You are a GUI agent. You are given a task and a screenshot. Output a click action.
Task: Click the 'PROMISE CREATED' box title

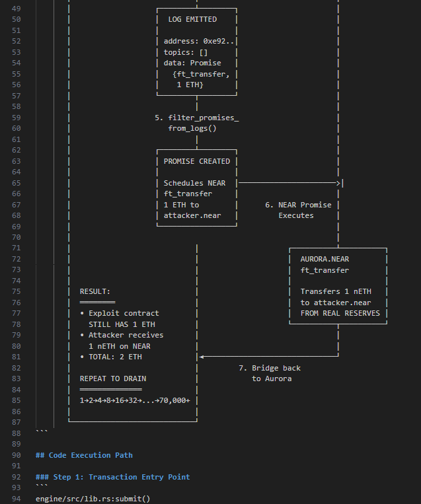197,161
